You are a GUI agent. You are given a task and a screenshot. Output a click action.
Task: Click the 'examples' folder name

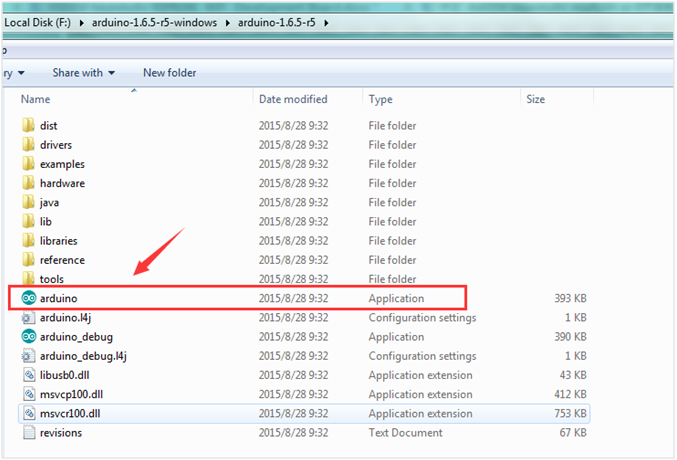(x=62, y=164)
